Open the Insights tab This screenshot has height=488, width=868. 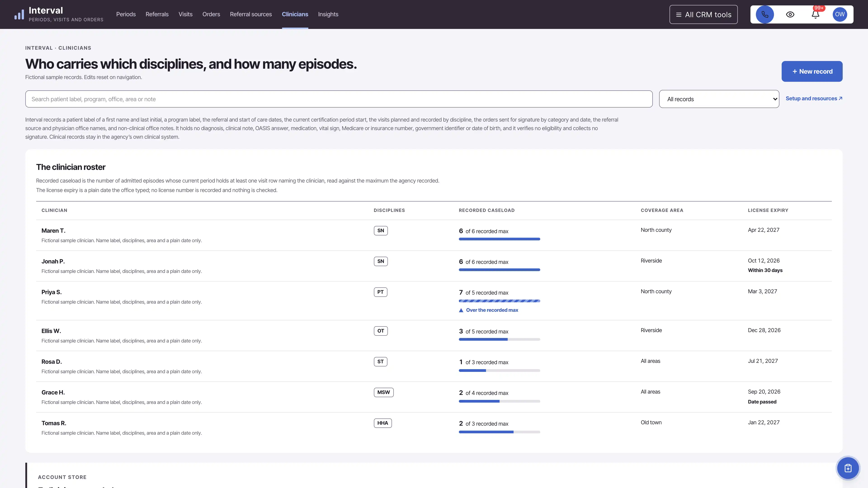[x=328, y=14]
